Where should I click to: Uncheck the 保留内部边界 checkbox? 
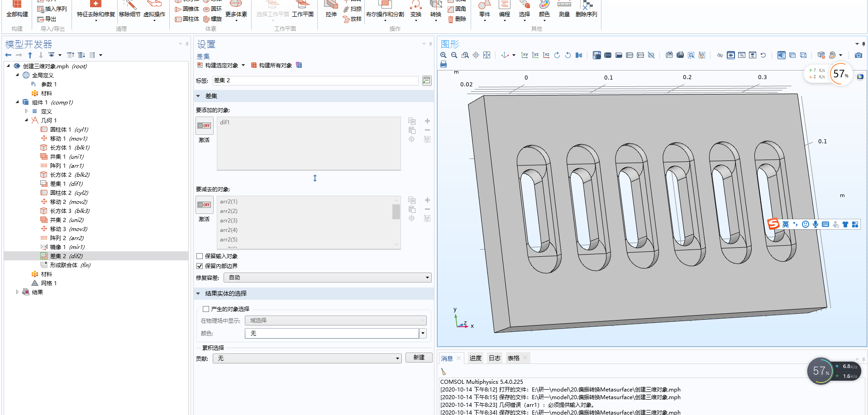pyautogui.click(x=200, y=266)
